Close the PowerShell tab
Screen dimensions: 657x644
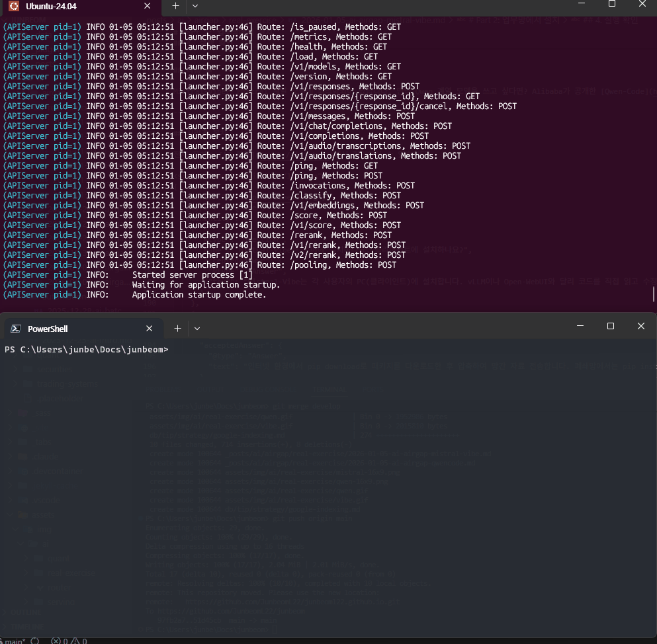150,329
